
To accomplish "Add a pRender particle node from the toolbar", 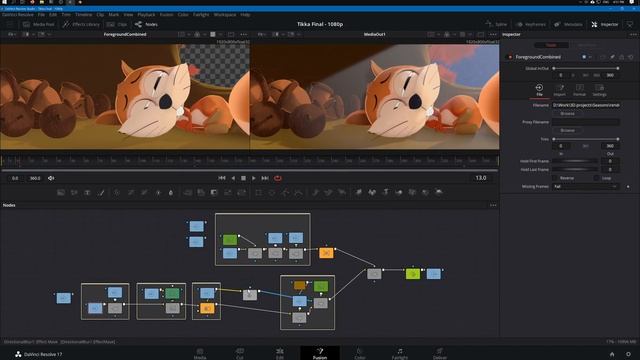I will click(x=342, y=192).
